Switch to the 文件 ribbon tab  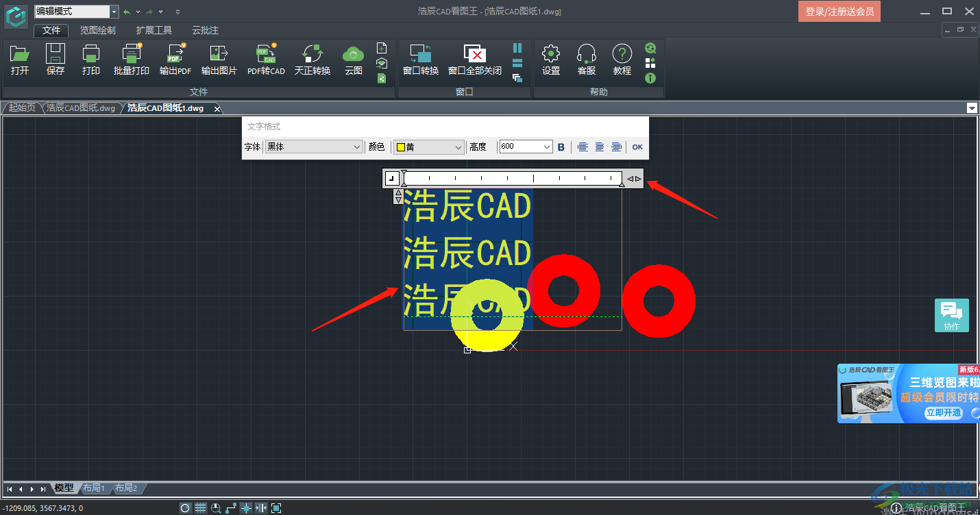click(x=51, y=30)
